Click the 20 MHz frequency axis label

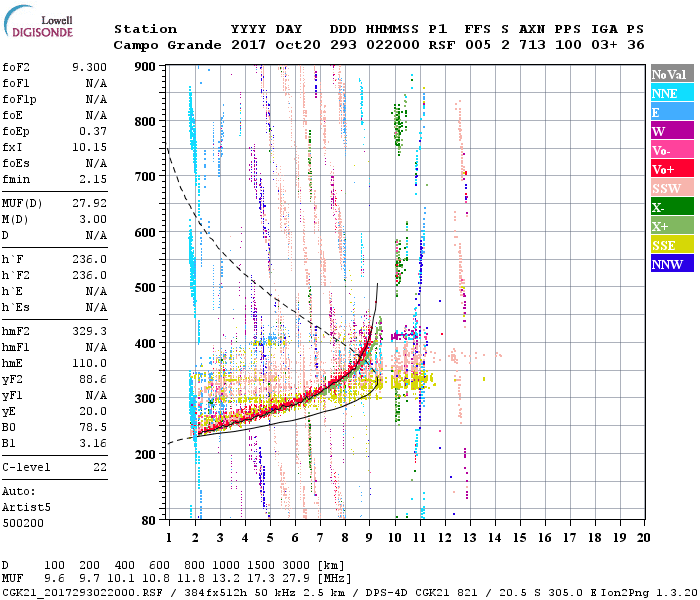click(x=643, y=538)
